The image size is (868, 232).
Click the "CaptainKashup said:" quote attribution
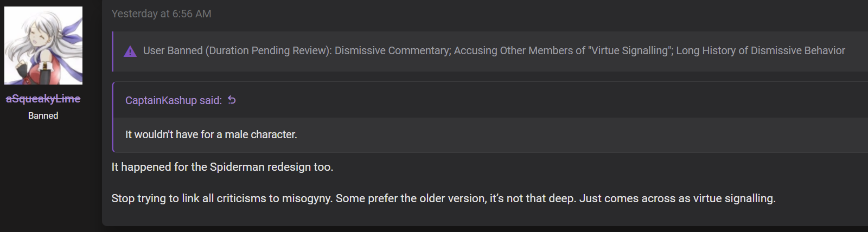(174, 100)
